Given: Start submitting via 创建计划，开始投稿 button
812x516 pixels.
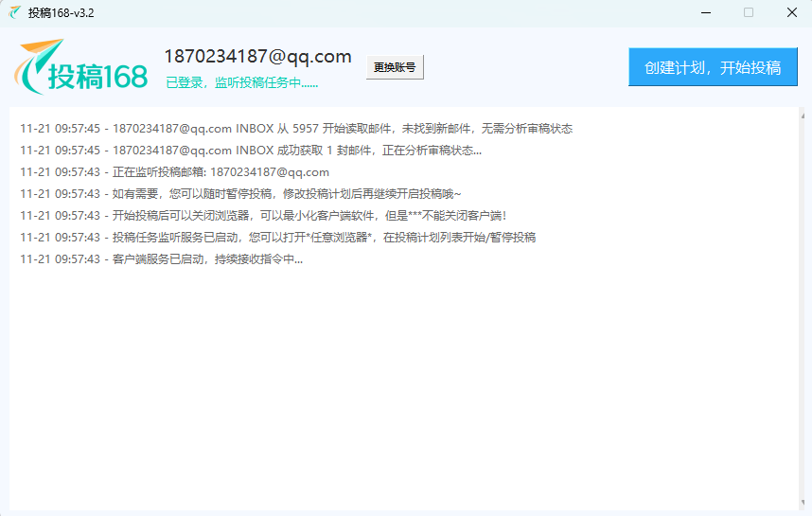Looking at the screenshot, I should point(713,67).
